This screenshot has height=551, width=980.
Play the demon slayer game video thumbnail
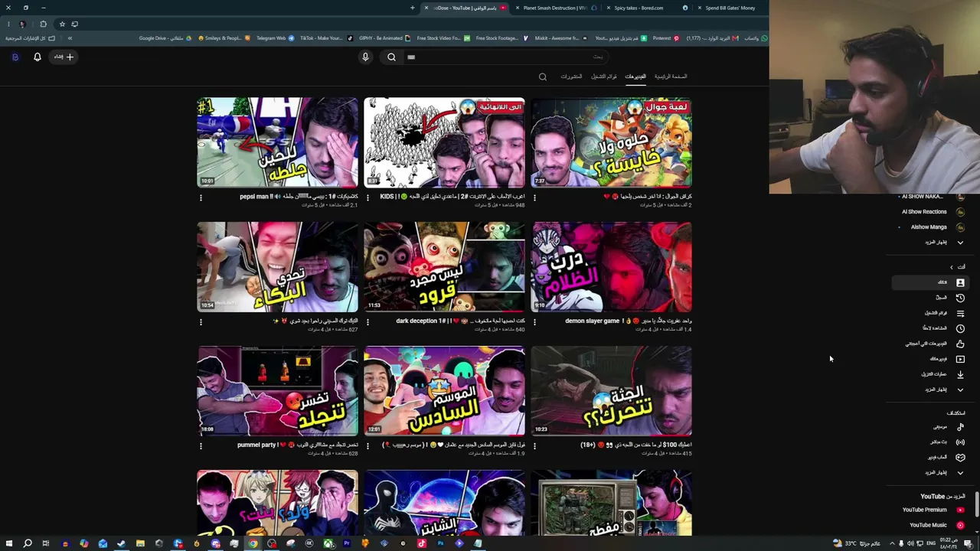pyautogui.click(x=612, y=267)
